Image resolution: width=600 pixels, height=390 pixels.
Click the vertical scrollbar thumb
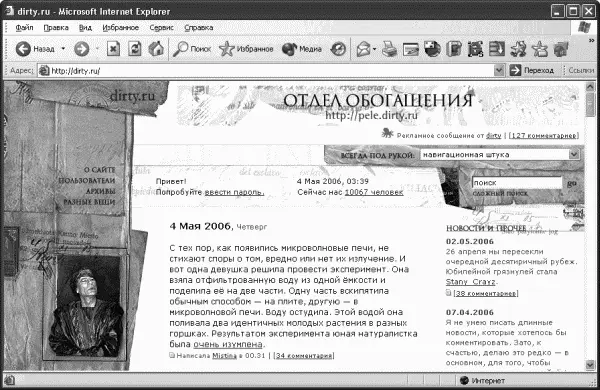click(590, 104)
